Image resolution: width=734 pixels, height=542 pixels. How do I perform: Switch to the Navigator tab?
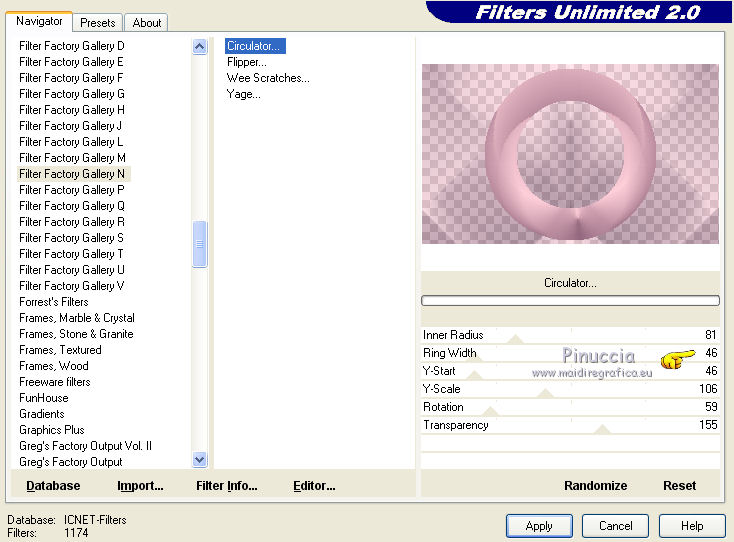[x=39, y=21]
